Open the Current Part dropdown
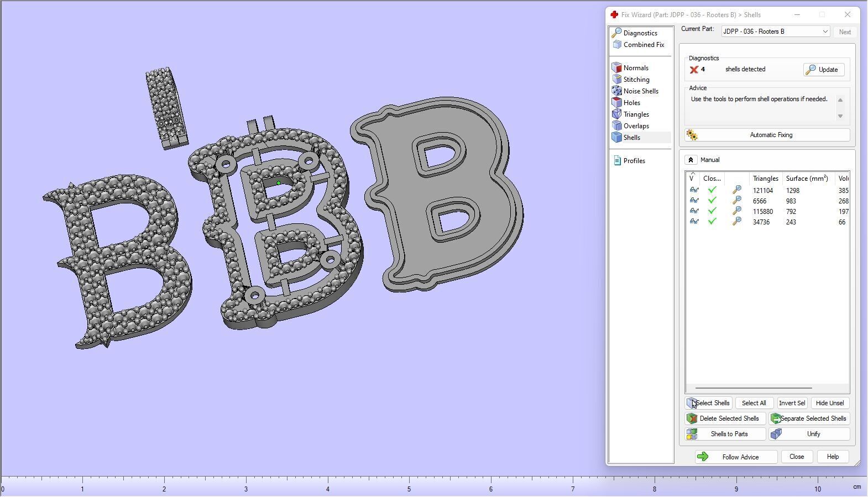Screen dimensions: 868x497 776,32
